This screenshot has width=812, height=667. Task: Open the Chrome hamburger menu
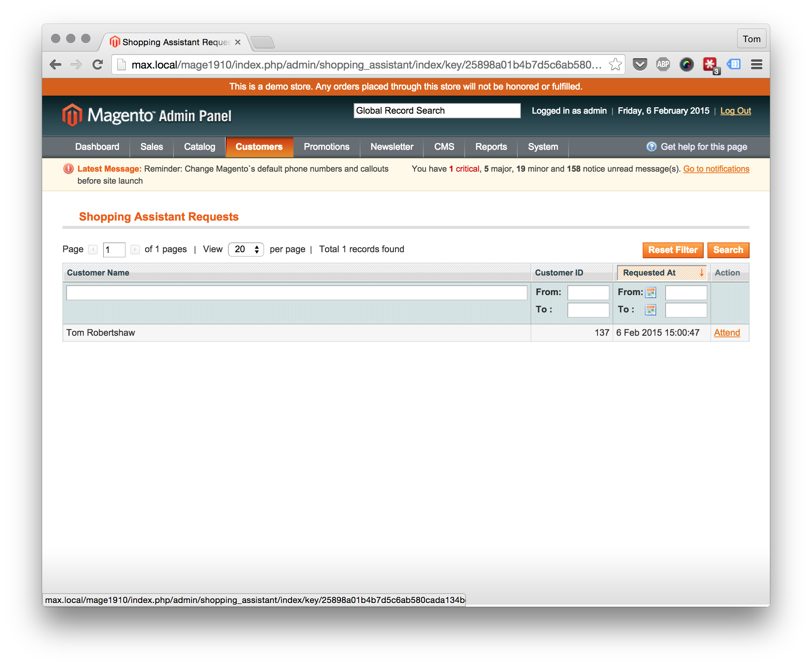tap(756, 64)
